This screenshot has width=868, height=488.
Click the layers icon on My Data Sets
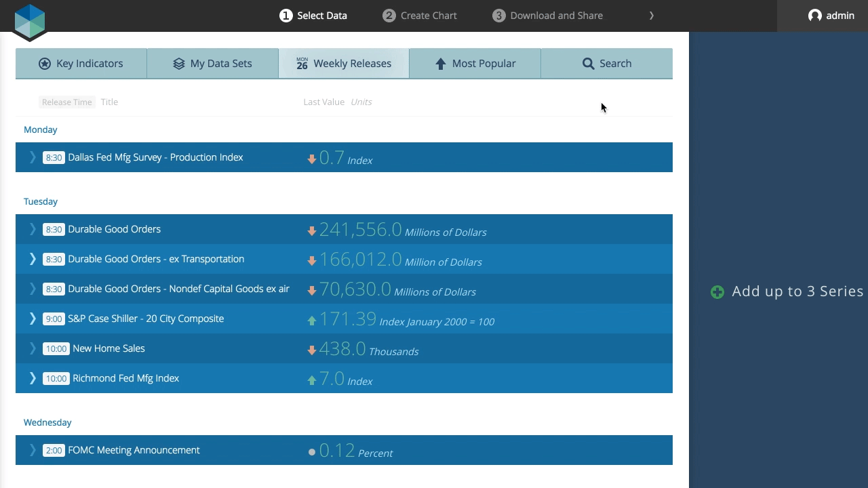[179, 64]
